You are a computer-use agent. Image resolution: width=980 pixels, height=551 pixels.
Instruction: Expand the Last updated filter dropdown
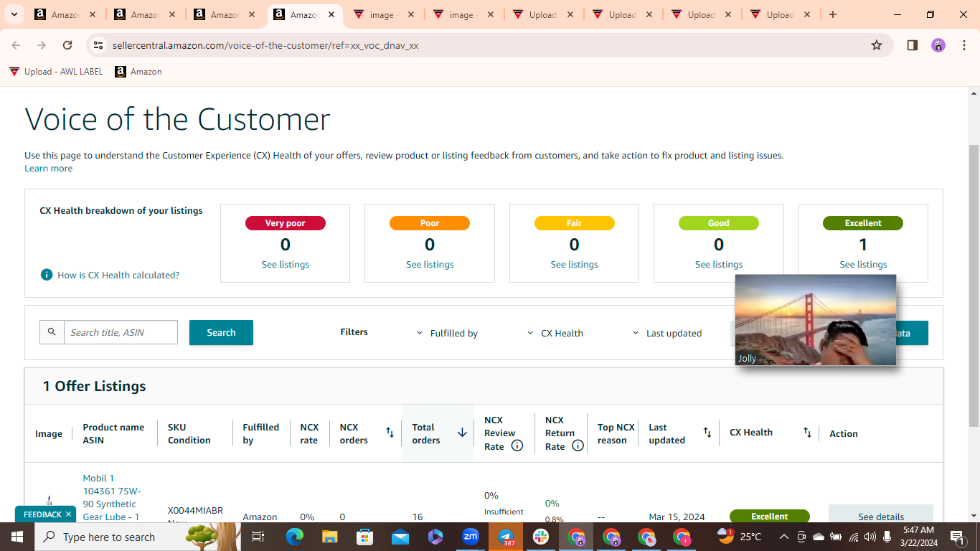666,333
